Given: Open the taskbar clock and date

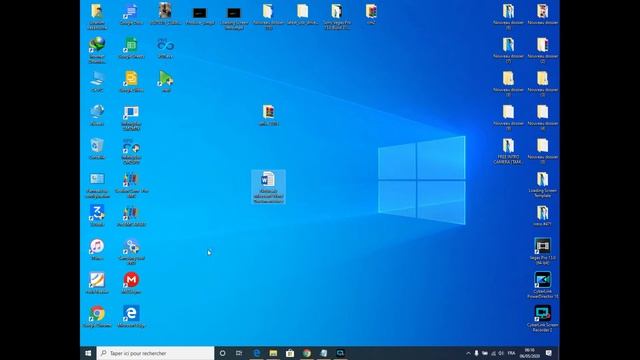Looking at the screenshot, I should click(530, 353).
